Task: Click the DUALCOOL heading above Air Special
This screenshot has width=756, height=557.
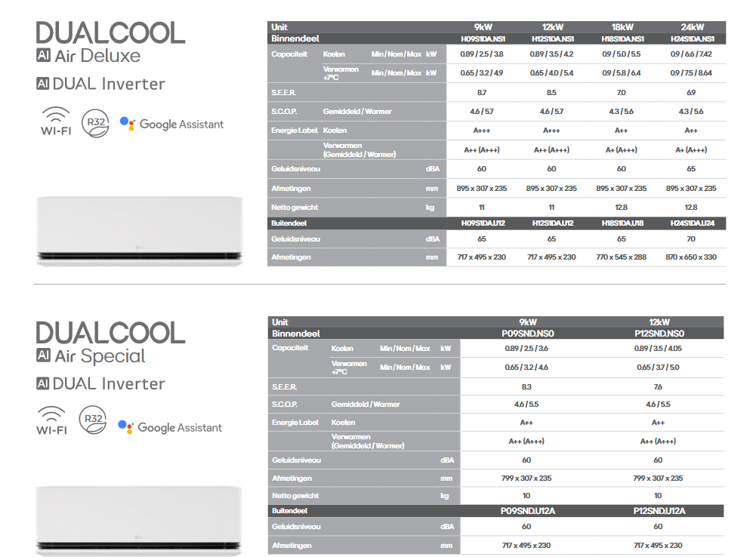Action: [110, 333]
